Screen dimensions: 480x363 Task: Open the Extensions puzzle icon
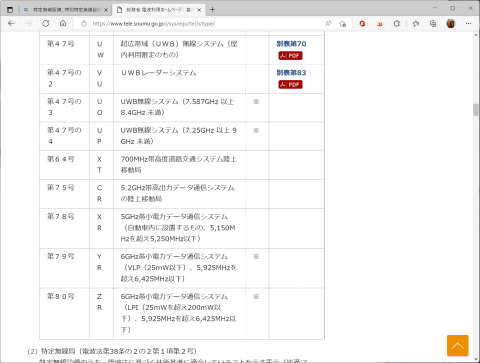tap(397, 24)
